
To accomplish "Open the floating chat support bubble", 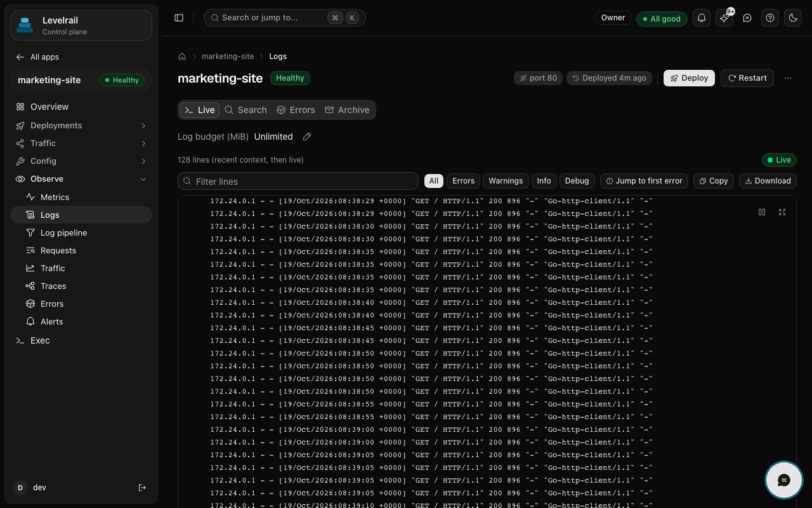I will pyautogui.click(x=784, y=480).
